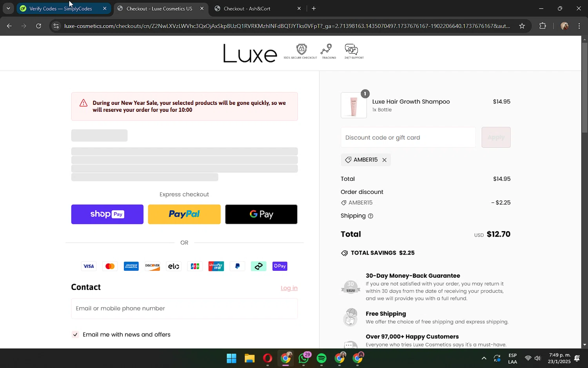
Task: Open Spotify from taskbar
Action: (x=321, y=358)
